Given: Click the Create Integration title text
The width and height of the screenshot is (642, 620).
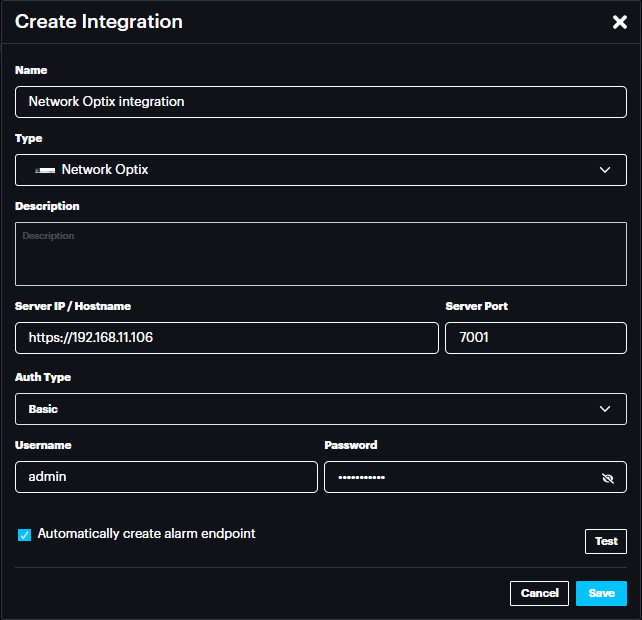Looking at the screenshot, I should (98, 21).
